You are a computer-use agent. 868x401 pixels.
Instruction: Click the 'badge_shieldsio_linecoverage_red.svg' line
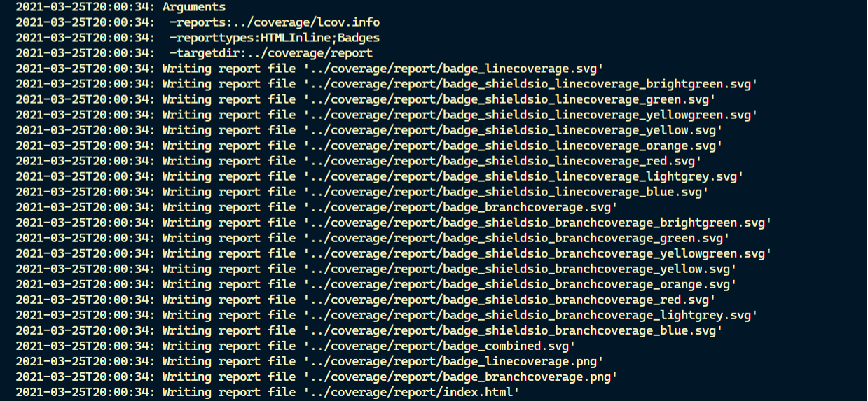point(359,161)
